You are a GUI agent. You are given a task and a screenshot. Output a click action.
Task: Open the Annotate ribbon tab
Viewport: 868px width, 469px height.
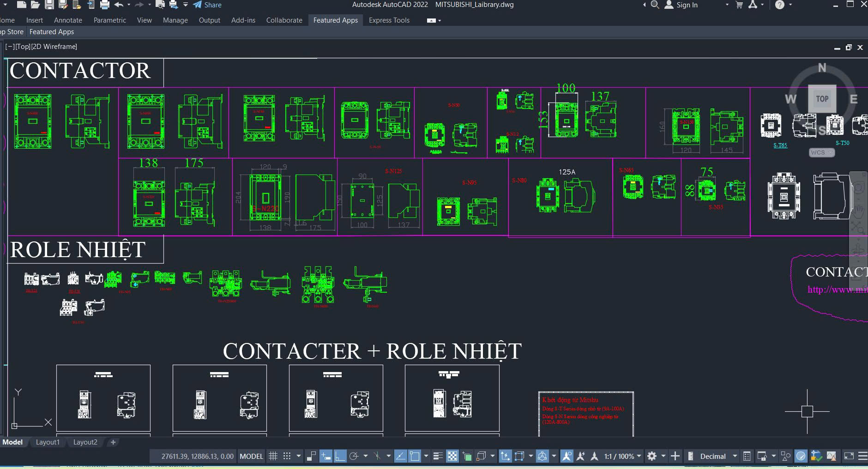[x=68, y=20]
